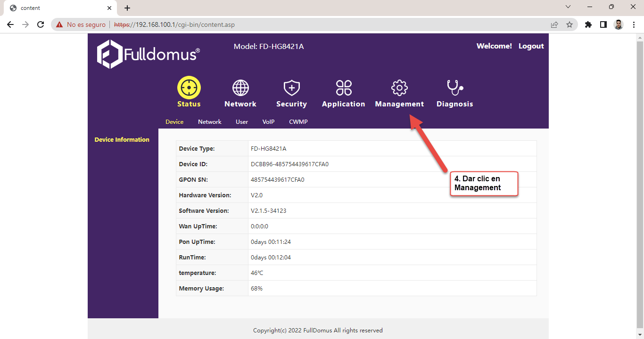Open the Status section icon
Image resolution: width=644 pixels, height=339 pixels.
coord(189,88)
